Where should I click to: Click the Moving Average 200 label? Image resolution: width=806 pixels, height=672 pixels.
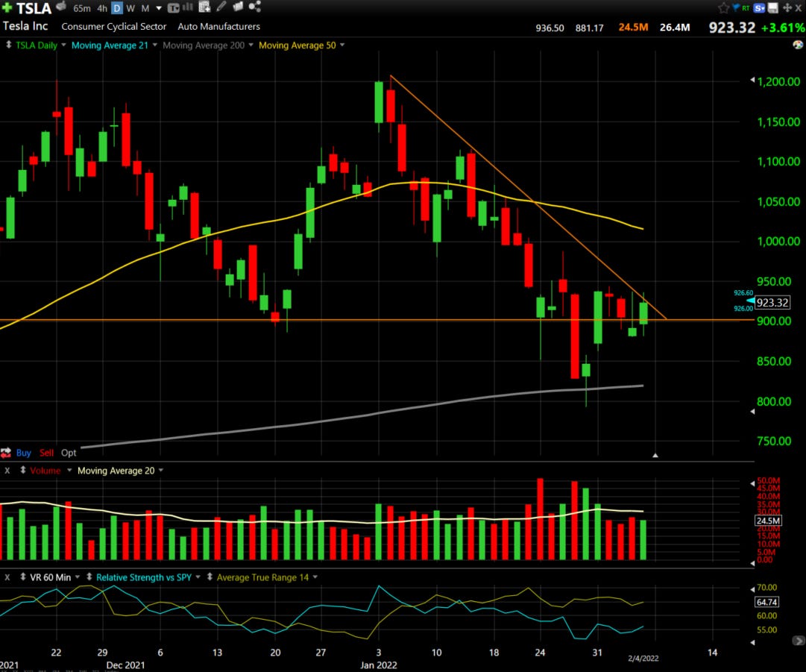(204, 45)
